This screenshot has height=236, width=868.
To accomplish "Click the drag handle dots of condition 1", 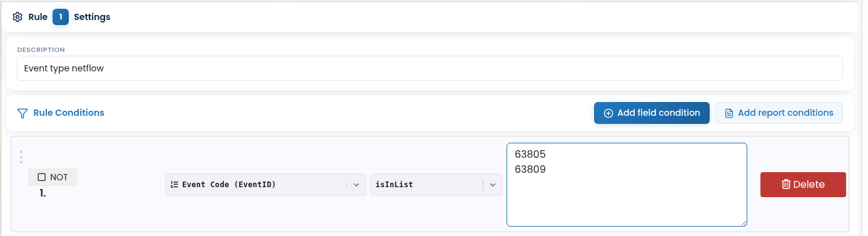I will pos(21,157).
